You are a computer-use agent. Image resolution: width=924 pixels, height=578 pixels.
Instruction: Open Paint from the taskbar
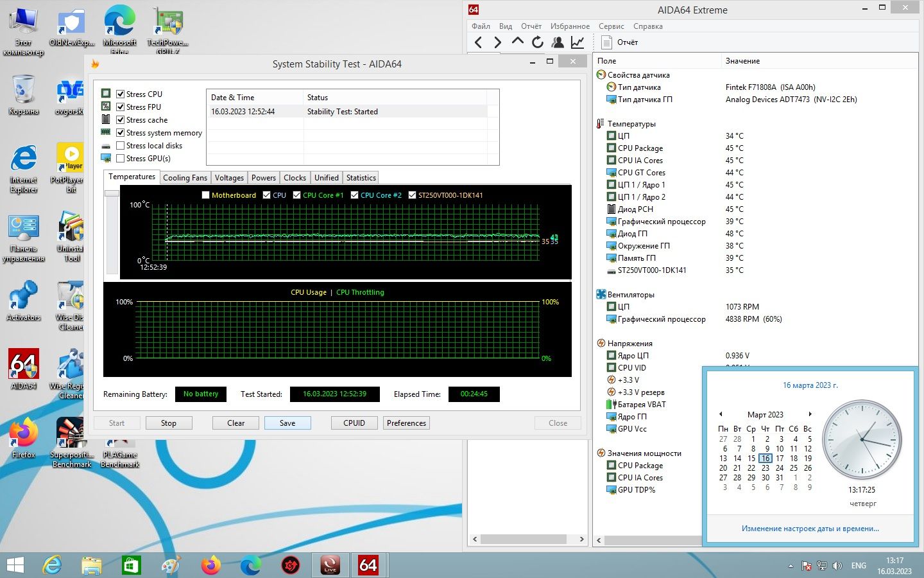pos(171,565)
